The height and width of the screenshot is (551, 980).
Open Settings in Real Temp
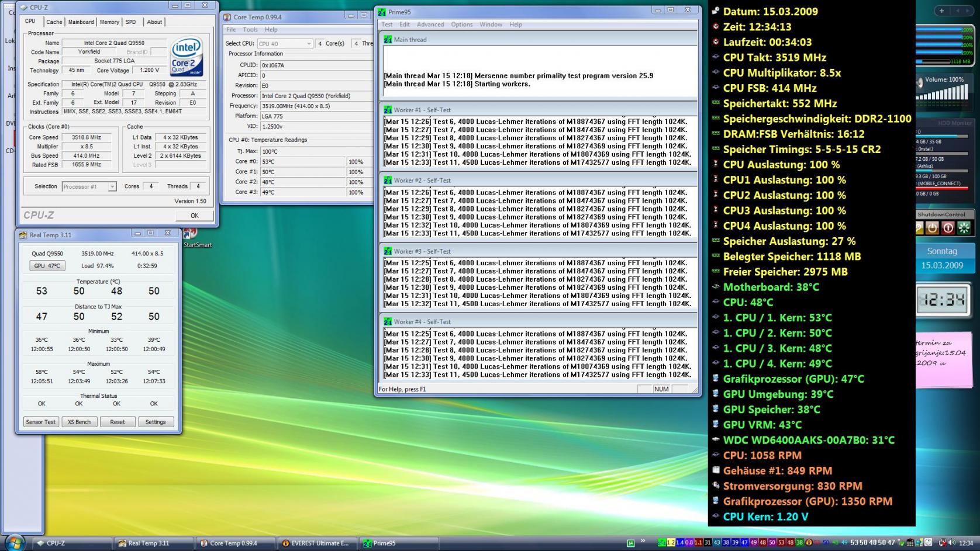(156, 422)
